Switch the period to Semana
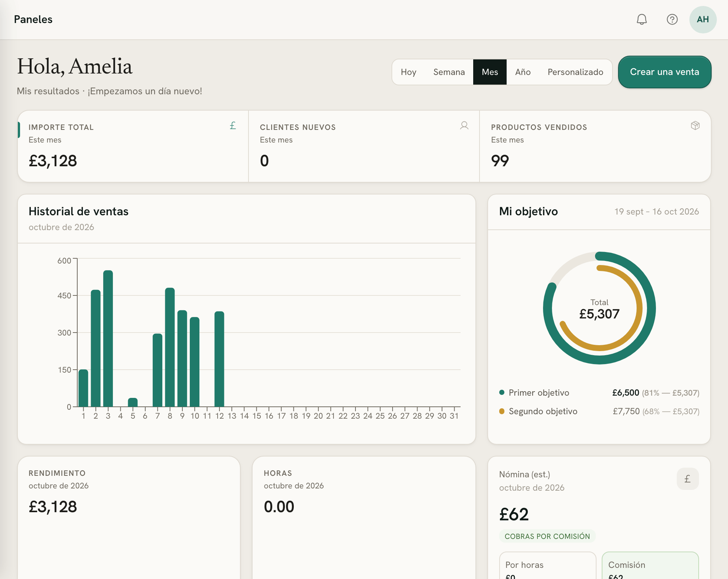728x579 pixels. 449,72
